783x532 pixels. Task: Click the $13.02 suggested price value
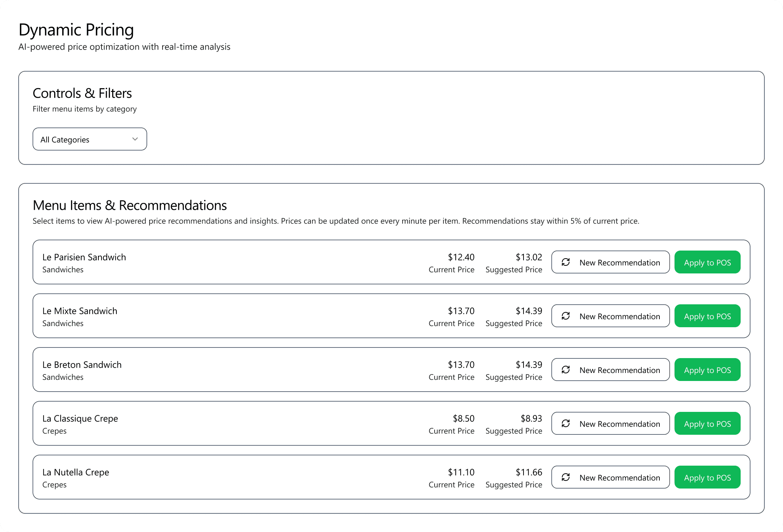tap(528, 257)
